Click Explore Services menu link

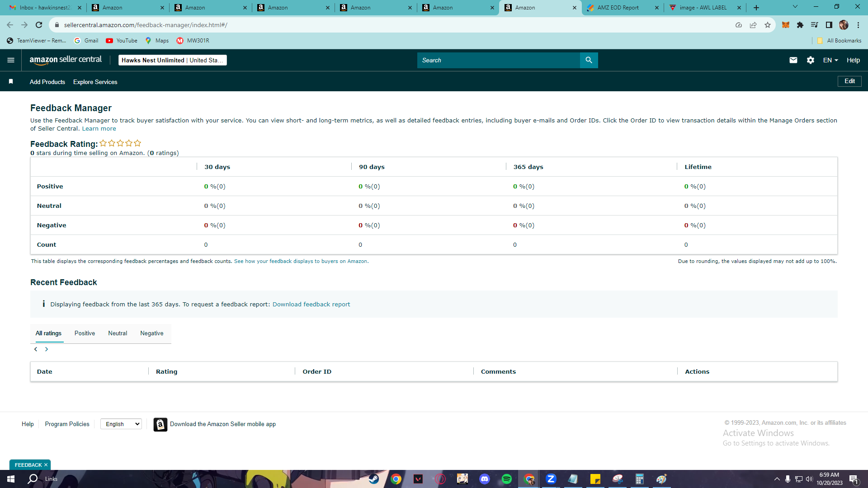[95, 82]
